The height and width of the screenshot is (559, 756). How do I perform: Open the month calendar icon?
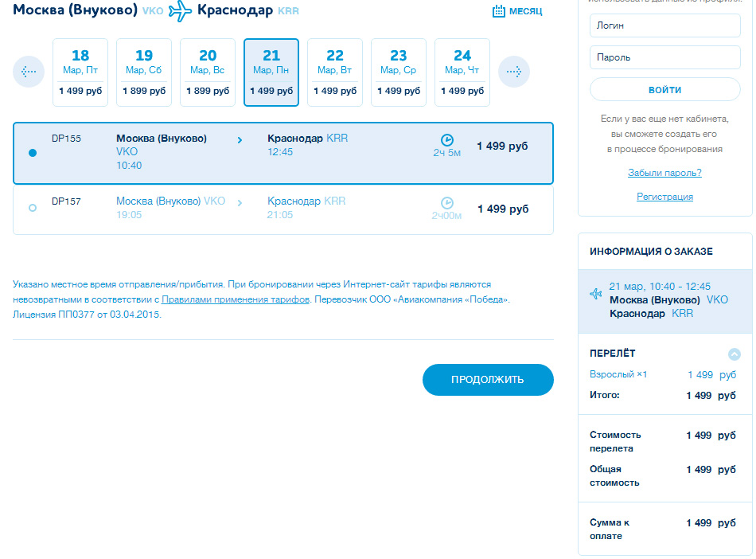499,11
